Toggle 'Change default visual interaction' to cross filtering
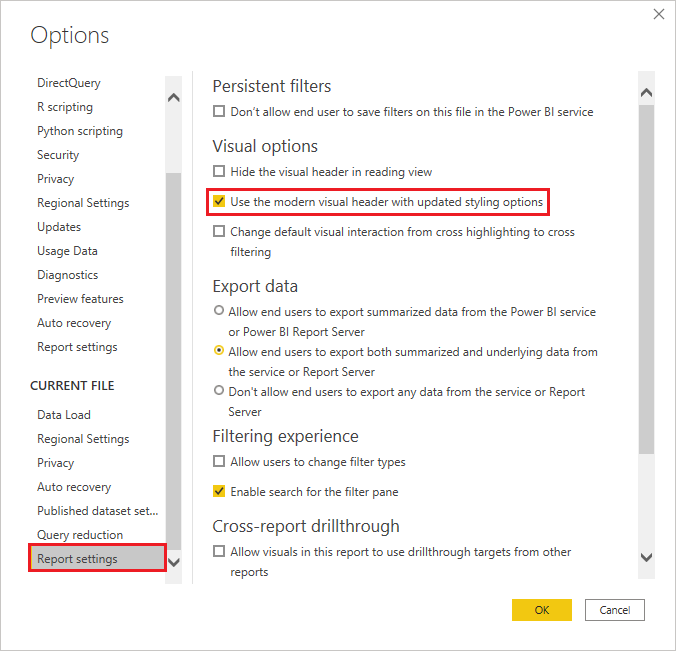This screenshot has height=651, width=676. [219, 232]
